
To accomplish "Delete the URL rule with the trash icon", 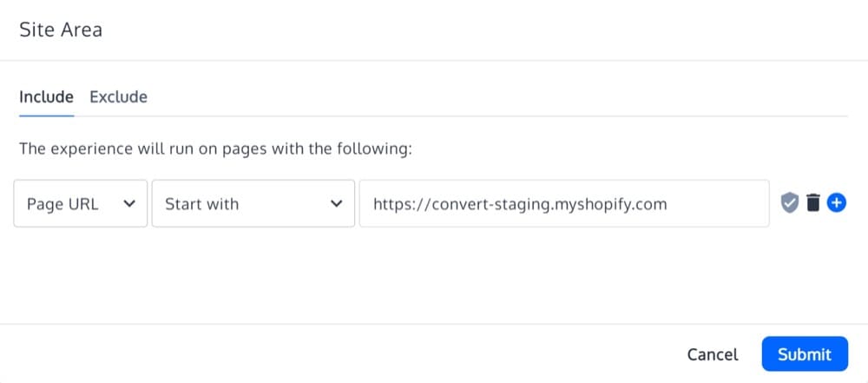I will click(x=812, y=203).
